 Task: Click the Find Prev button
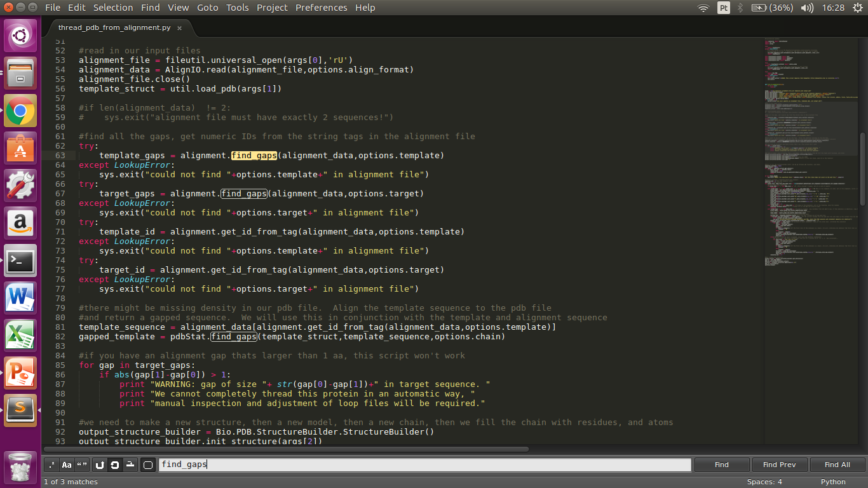(x=779, y=464)
